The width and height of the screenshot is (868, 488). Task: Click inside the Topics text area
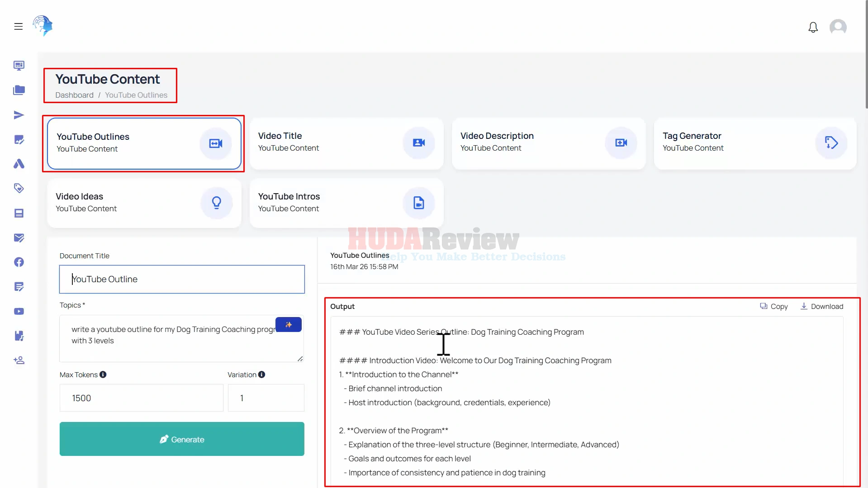click(x=181, y=338)
